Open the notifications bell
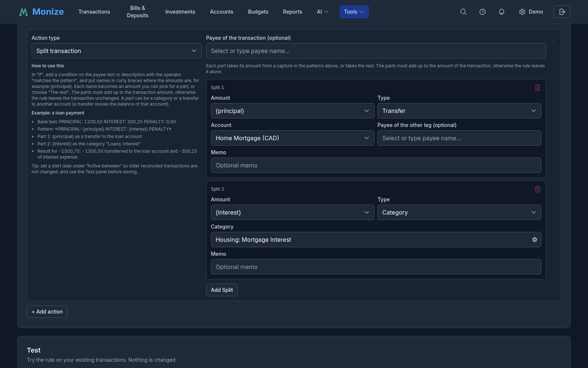This screenshot has width=588, height=368. click(x=502, y=12)
